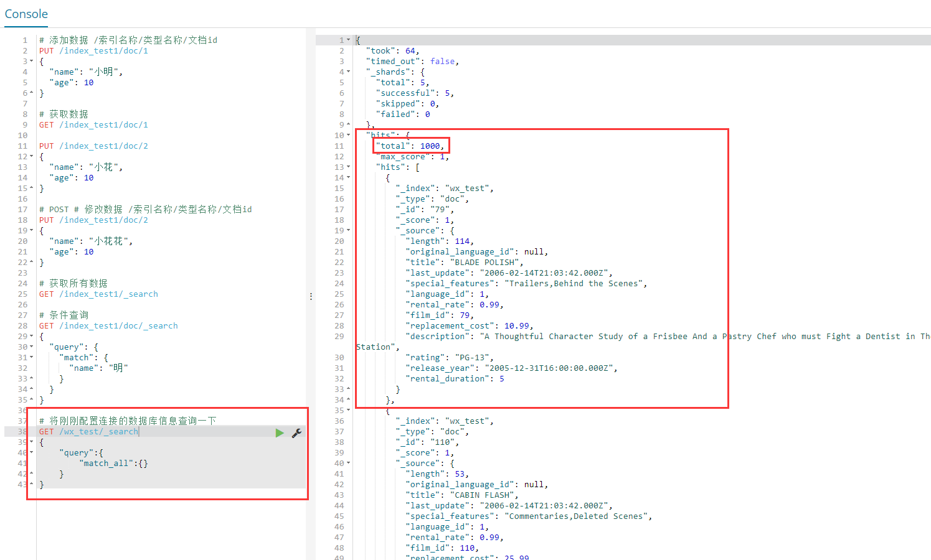Place cursor on PUT /index_test1/doc/1 request line
931x560 pixels.
pos(93,51)
